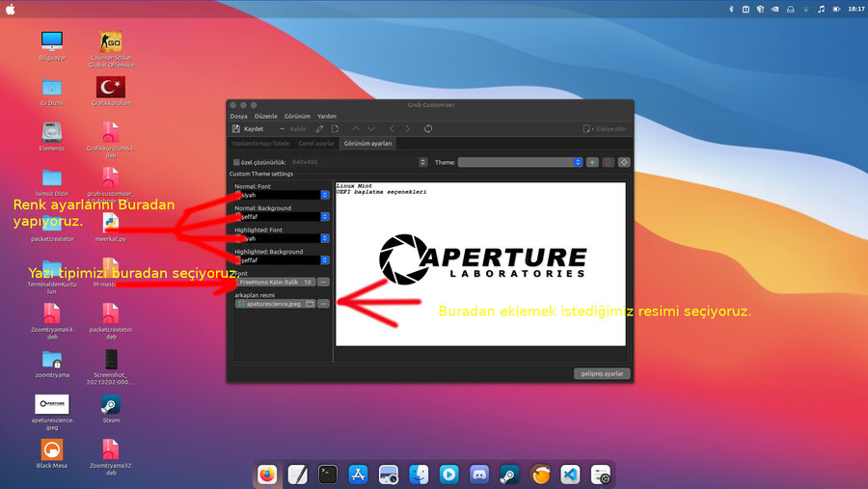Open the Normal: Font color dropdown
The height and width of the screenshot is (489, 868).
(x=282, y=195)
